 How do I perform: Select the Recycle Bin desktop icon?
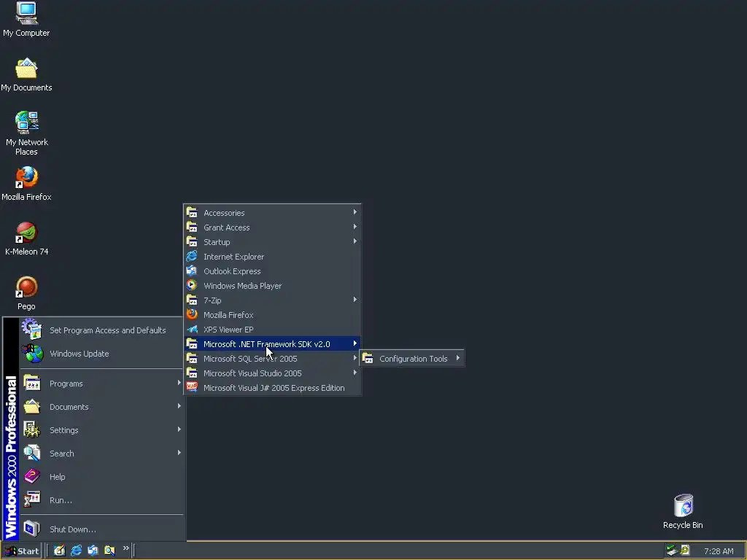(x=683, y=511)
